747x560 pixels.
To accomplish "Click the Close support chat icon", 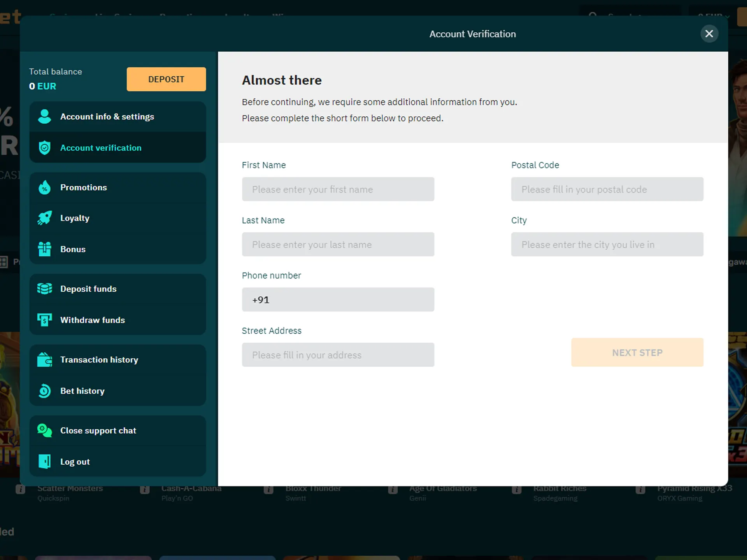I will (x=45, y=430).
